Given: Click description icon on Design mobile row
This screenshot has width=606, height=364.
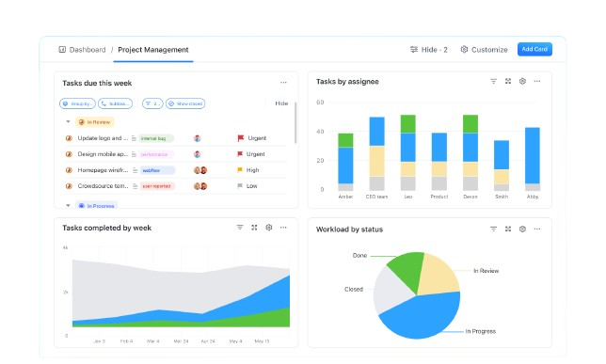Looking at the screenshot, I should coord(135,154).
